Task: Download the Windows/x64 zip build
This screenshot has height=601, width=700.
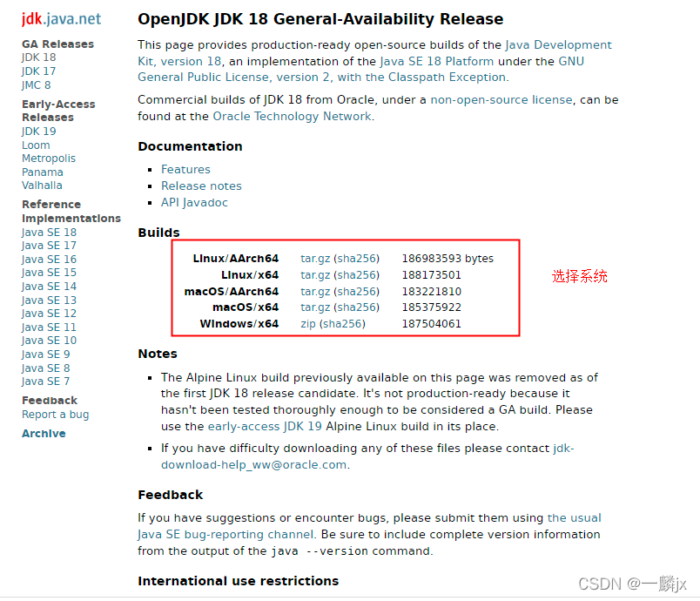Action: coord(308,324)
